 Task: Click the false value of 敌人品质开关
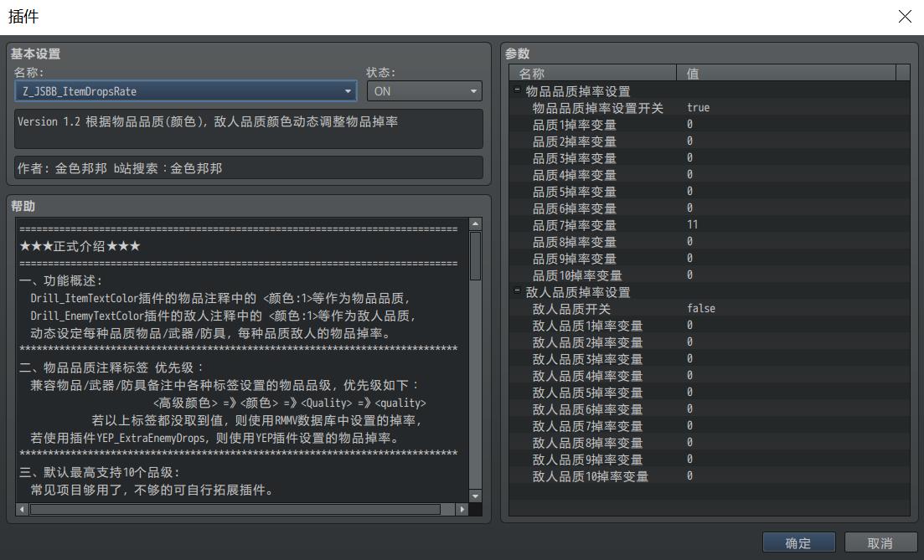pyautogui.click(x=701, y=309)
